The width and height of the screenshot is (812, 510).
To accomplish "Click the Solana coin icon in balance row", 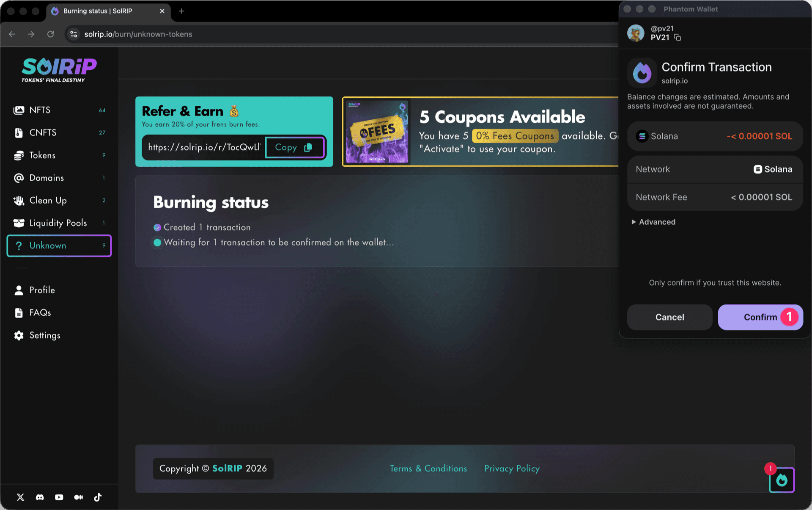I will point(642,136).
